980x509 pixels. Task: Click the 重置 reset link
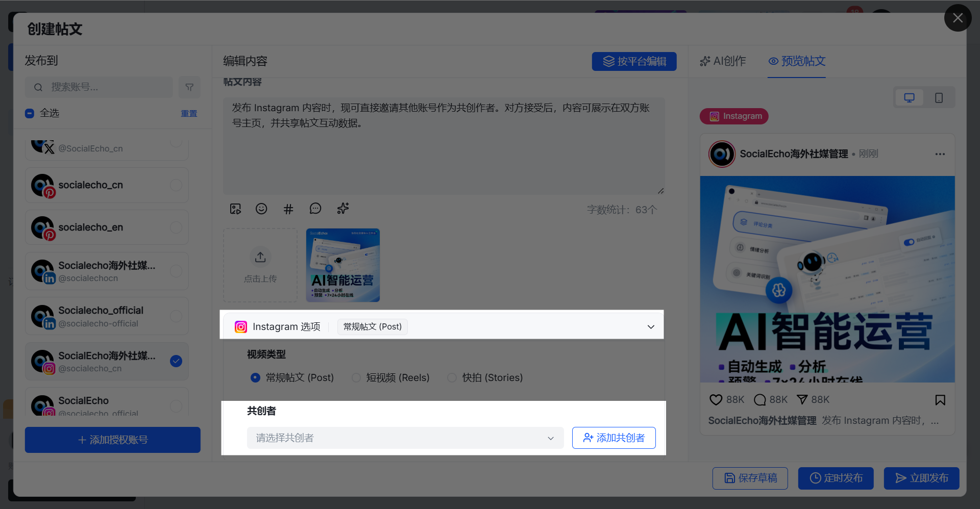[189, 113]
